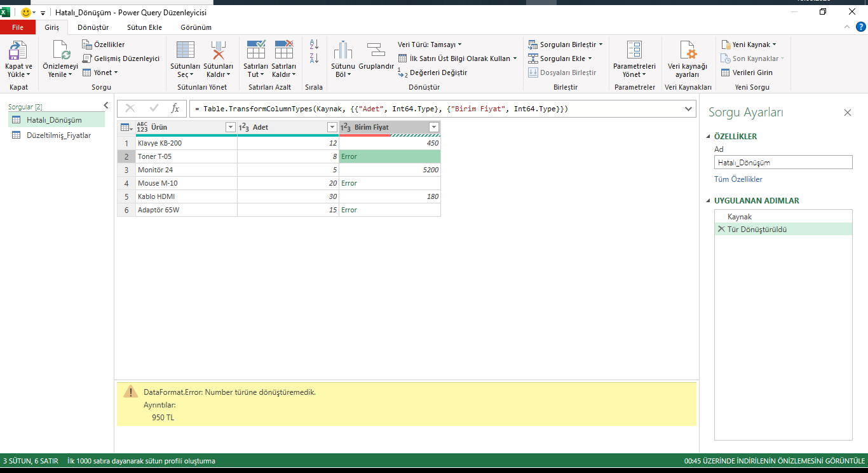The height and width of the screenshot is (473, 868).
Task: Click the fx formula icon
Action: (175, 109)
